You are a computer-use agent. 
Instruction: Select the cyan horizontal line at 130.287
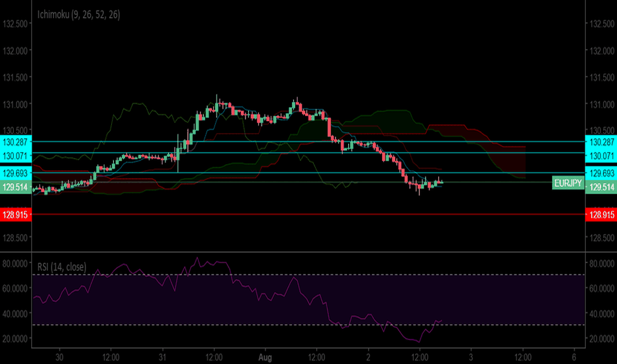click(x=308, y=141)
